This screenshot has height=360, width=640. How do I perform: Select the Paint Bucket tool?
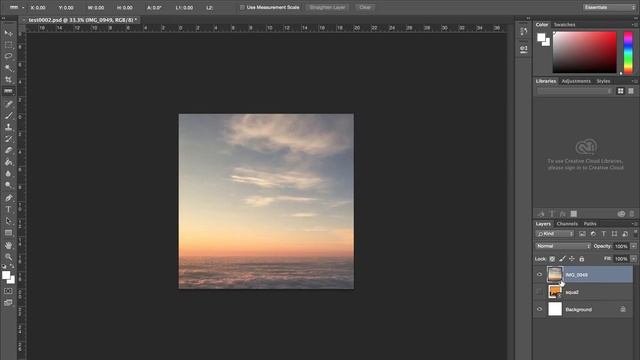(8, 162)
